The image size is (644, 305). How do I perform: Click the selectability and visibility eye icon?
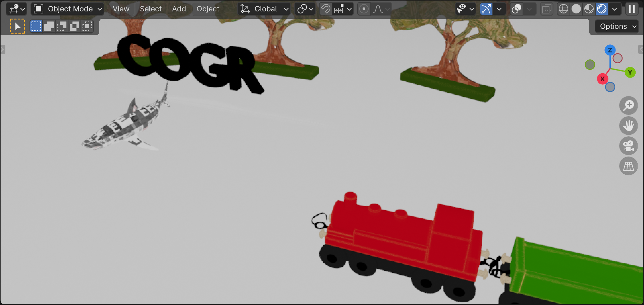click(462, 9)
